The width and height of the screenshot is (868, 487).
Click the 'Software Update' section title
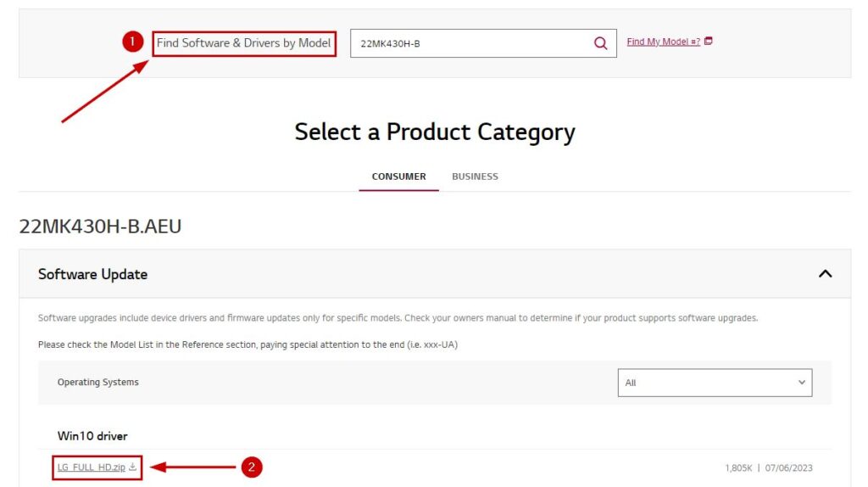pyautogui.click(x=92, y=274)
